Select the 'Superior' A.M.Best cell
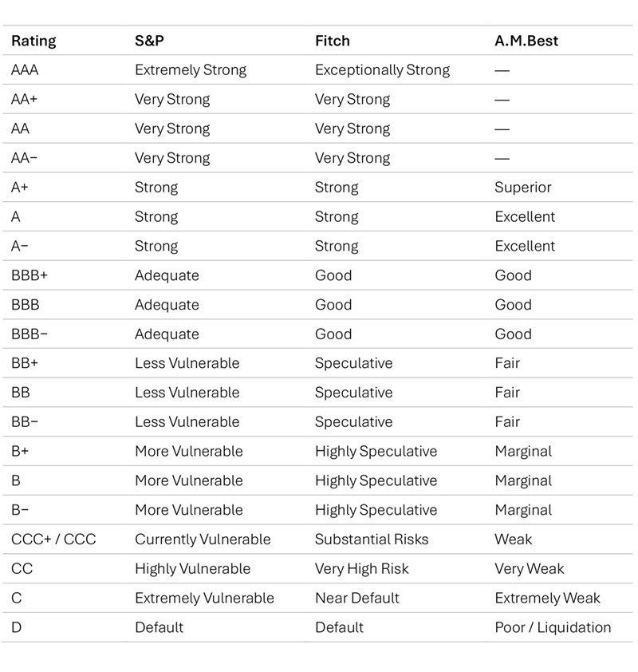 pyautogui.click(x=522, y=188)
